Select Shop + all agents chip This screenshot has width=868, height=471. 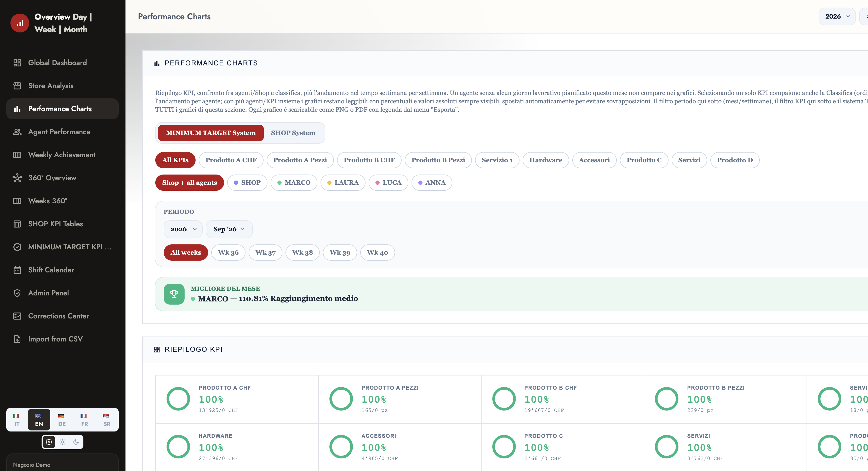tap(189, 183)
